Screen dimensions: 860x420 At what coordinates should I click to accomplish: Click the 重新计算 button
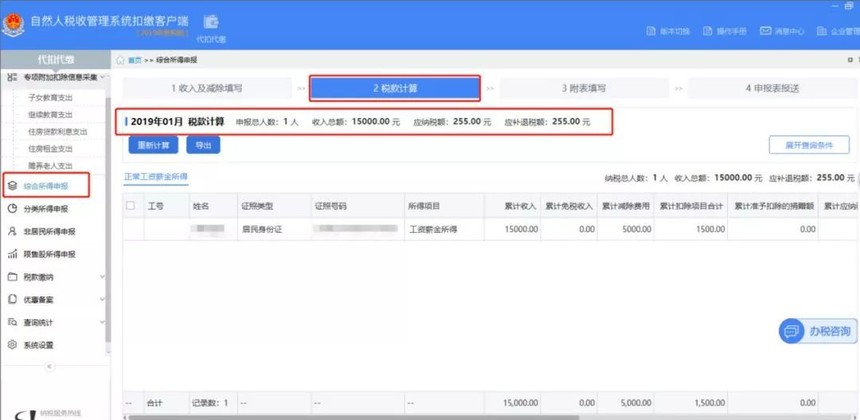[x=153, y=145]
